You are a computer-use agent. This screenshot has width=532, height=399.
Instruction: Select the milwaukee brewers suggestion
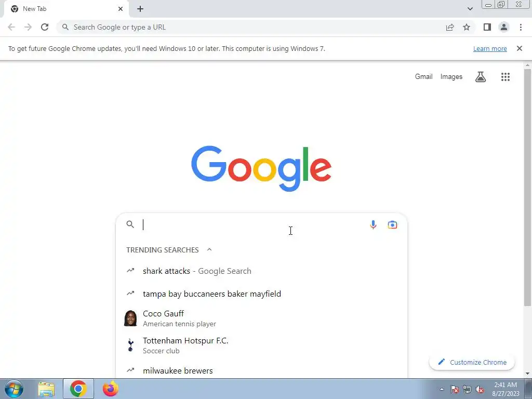click(x=261, y=370)
